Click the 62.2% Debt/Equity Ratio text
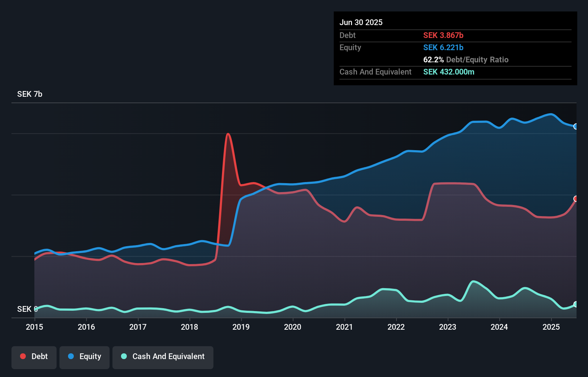588x377 pixels. coord(466,59)
